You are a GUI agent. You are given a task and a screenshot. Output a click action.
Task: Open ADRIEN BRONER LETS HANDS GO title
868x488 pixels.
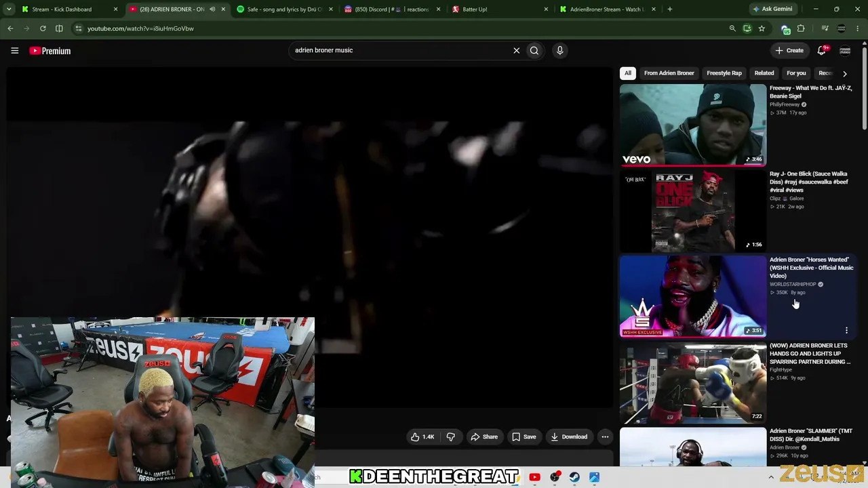810,354
